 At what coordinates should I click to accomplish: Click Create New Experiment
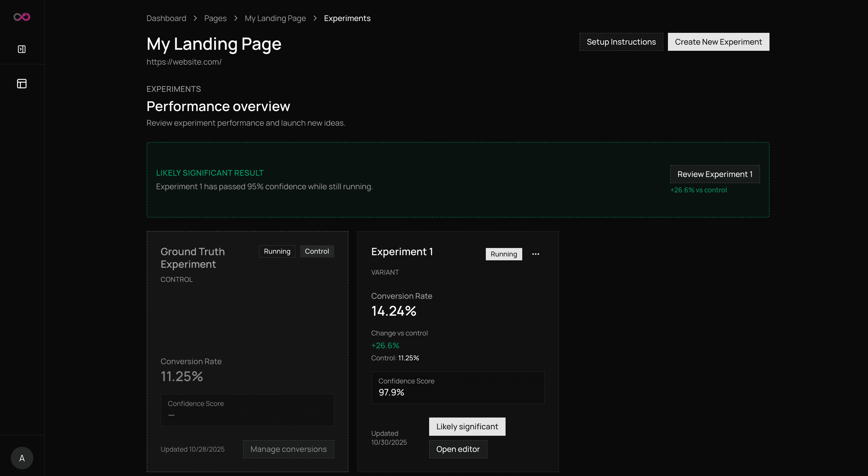click(x=718, y=42)
